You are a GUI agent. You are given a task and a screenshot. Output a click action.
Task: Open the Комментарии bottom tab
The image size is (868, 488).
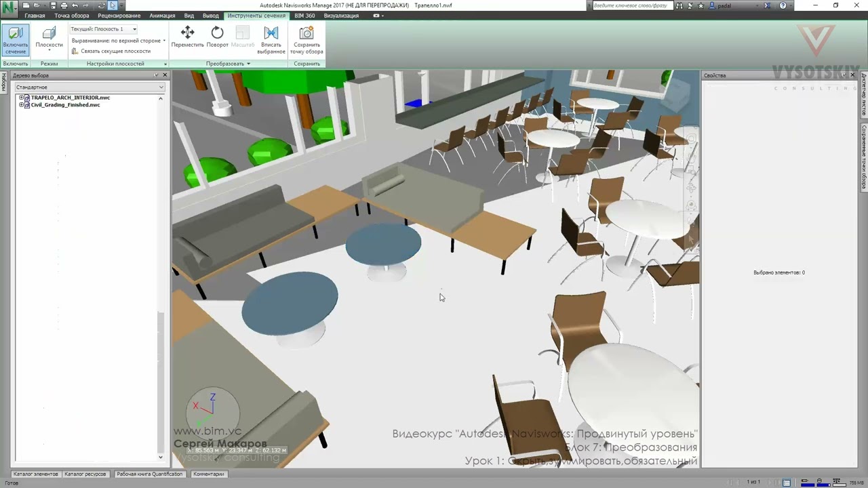[x=208, y=474]
